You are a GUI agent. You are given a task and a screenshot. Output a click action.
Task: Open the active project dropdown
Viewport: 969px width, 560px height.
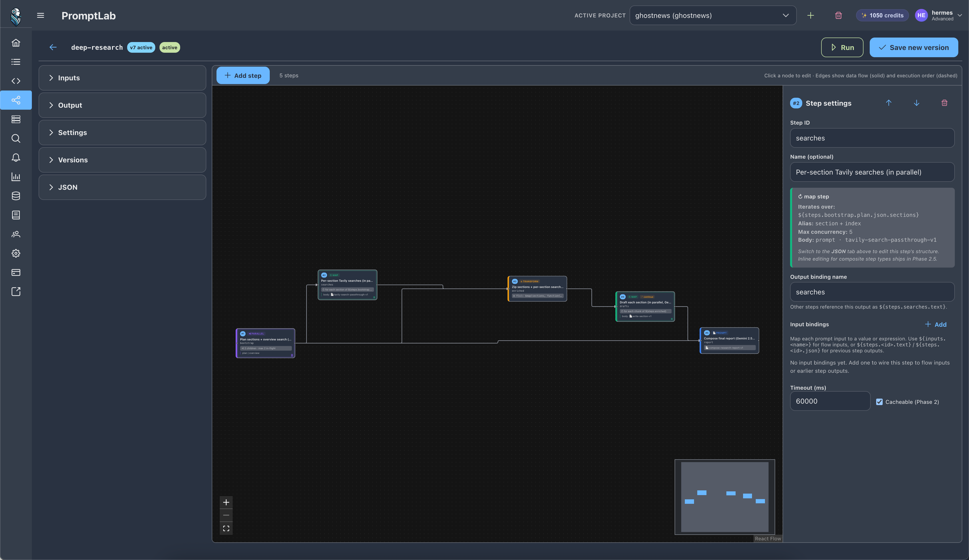click(713, 15)
